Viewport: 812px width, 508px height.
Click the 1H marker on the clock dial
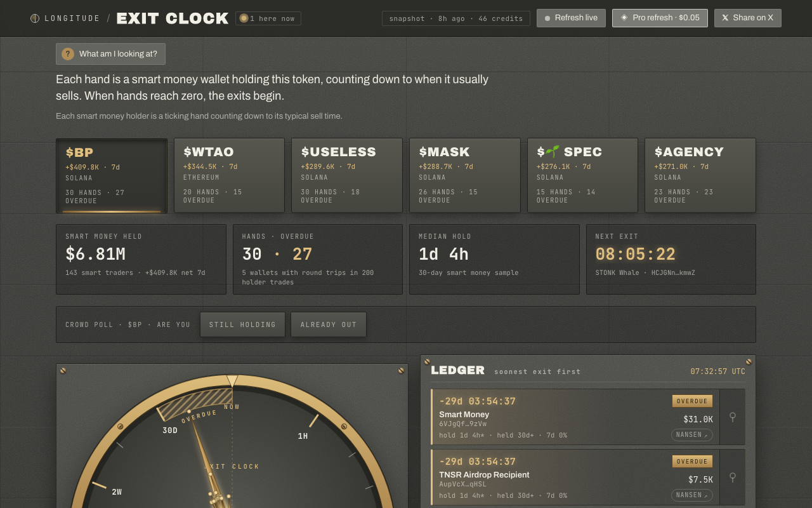click(303, 436)
